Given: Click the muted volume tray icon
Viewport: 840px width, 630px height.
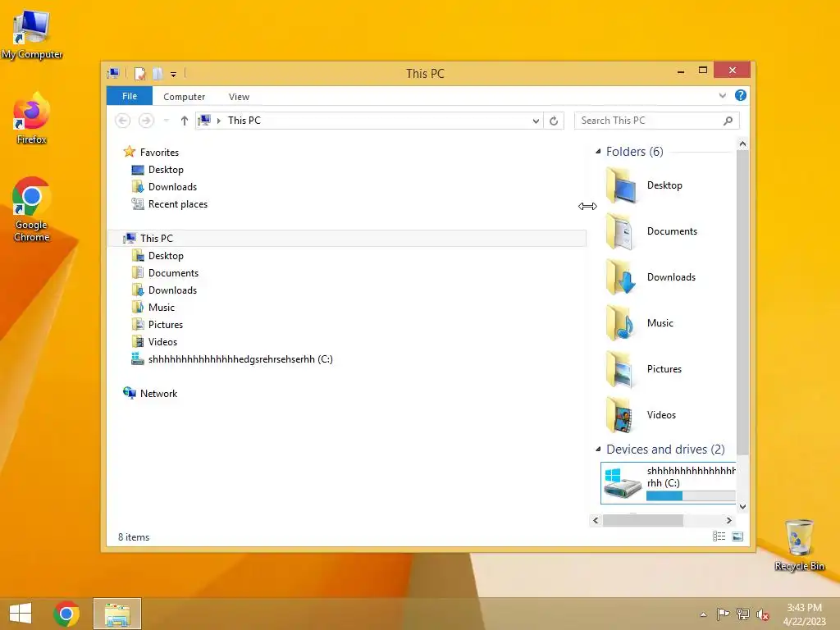Looking at the screenshot, I should coord(763,615).
